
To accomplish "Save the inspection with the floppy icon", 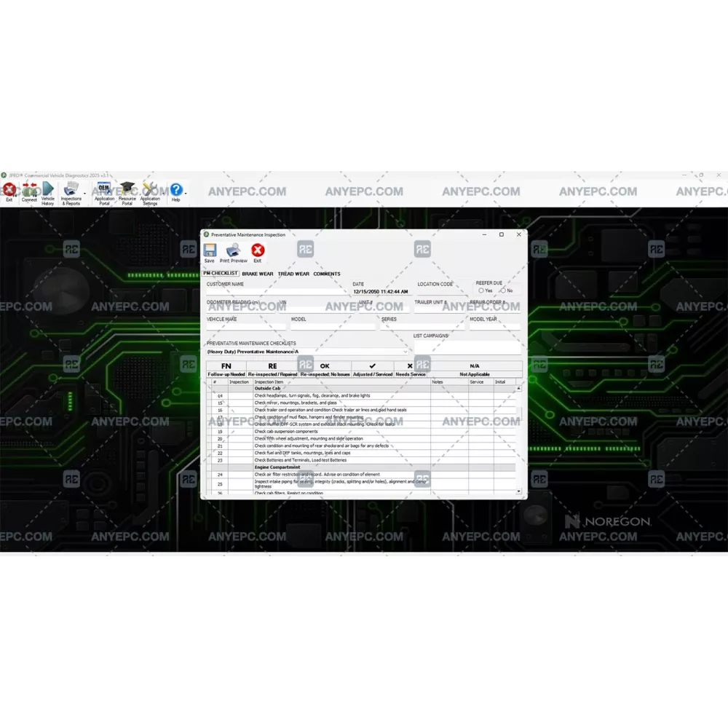I will (x=210, y=253).
